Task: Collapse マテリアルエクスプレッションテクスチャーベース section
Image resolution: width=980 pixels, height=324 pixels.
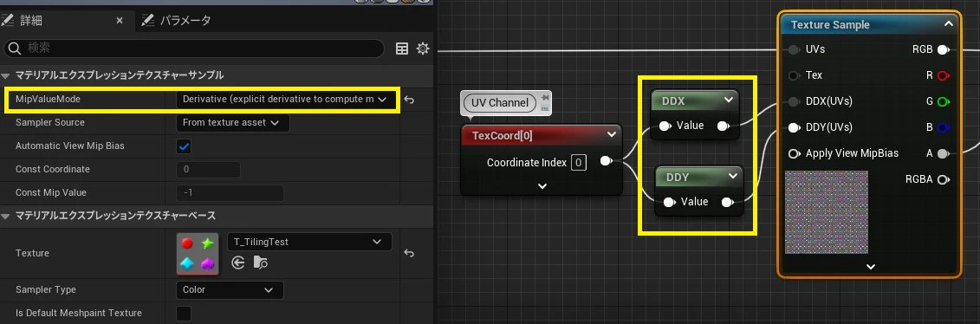Action: point(5,216)
